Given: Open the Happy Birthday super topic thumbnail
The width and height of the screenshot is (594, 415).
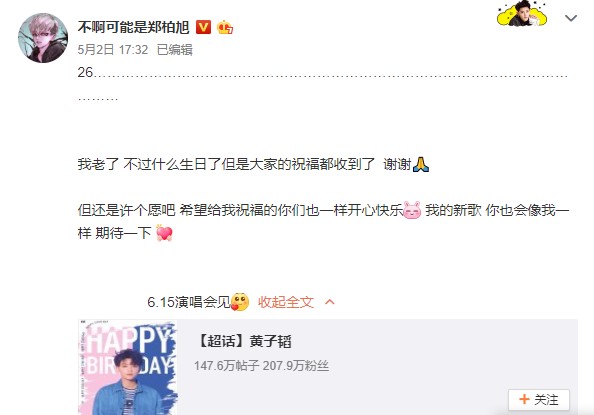Looking at the screenshot, I should pos(128,367).
